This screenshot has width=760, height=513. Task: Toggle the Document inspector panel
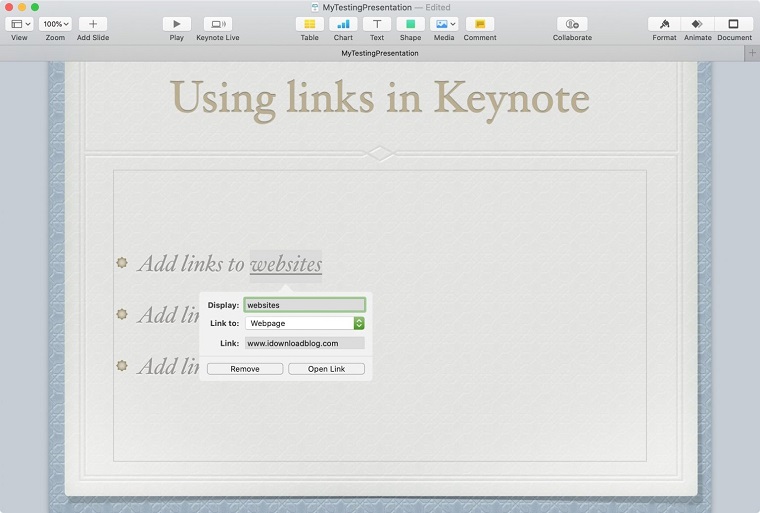734,24
